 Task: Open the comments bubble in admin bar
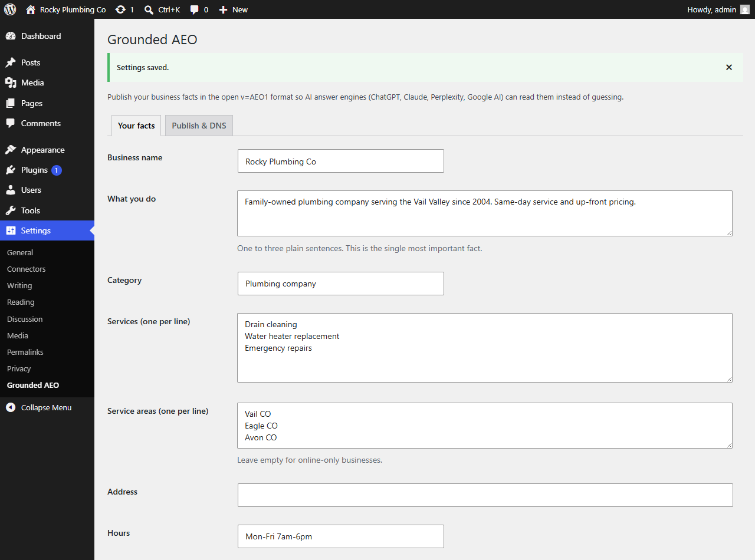[195, 9]
